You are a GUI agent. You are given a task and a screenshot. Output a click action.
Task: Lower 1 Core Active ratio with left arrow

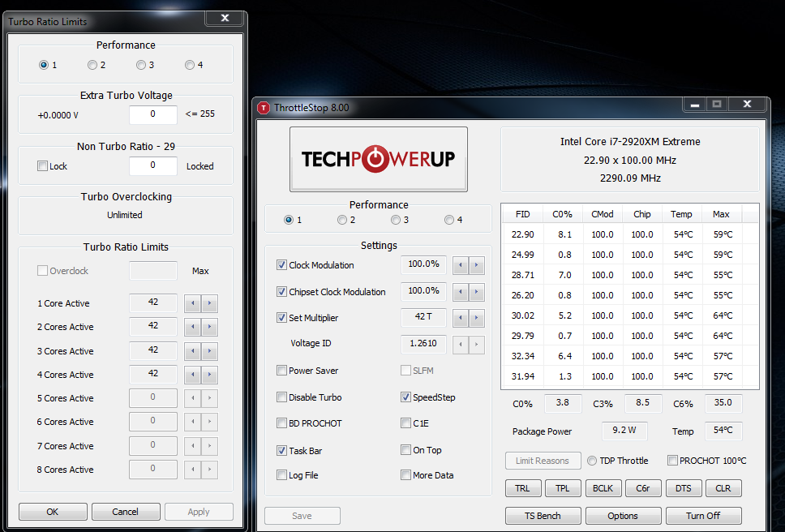[193, 303]
